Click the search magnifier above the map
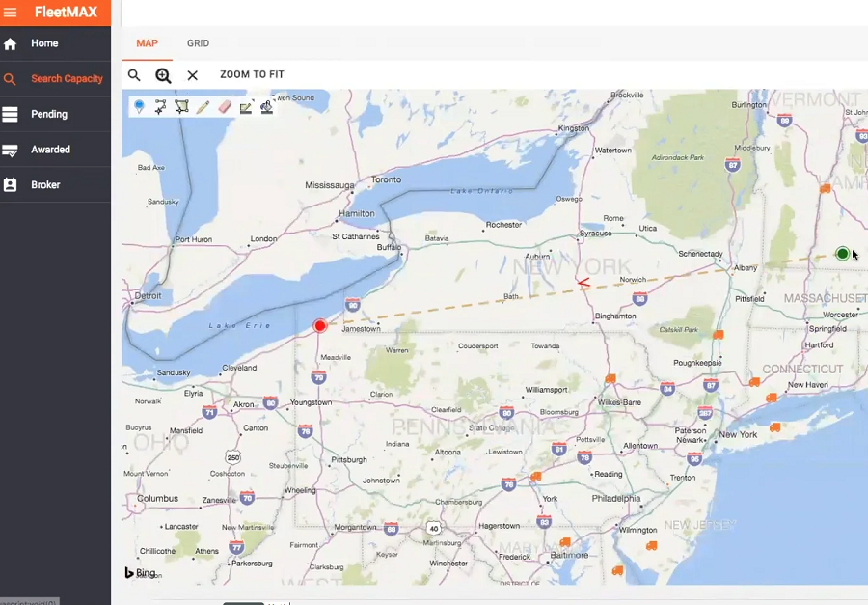868x605 pixels. click(134, 75)
